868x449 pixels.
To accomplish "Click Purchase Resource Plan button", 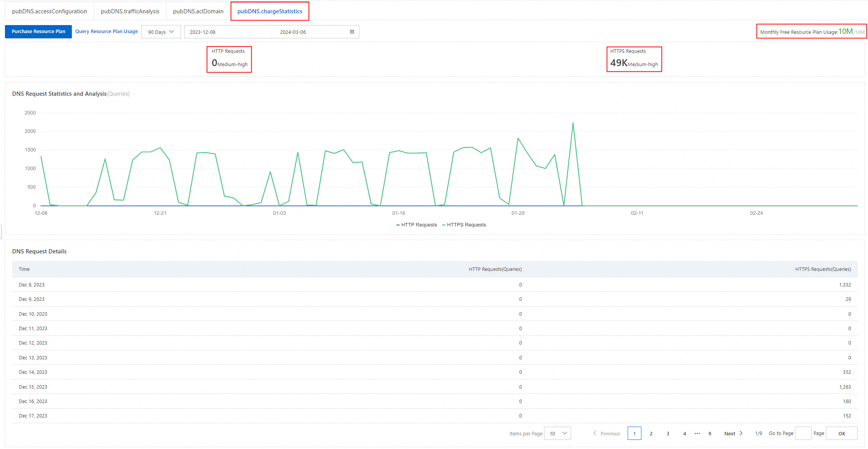I will tap(38, 32).
